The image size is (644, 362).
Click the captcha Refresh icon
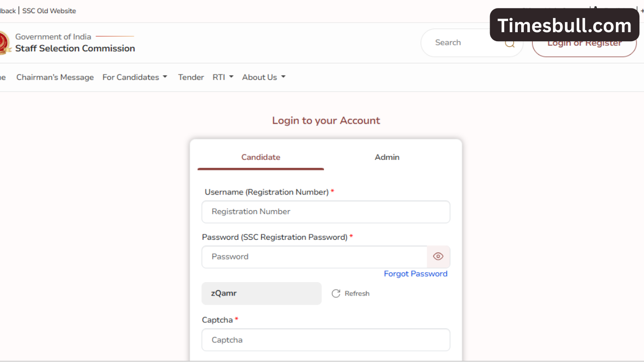pos(336,294)
